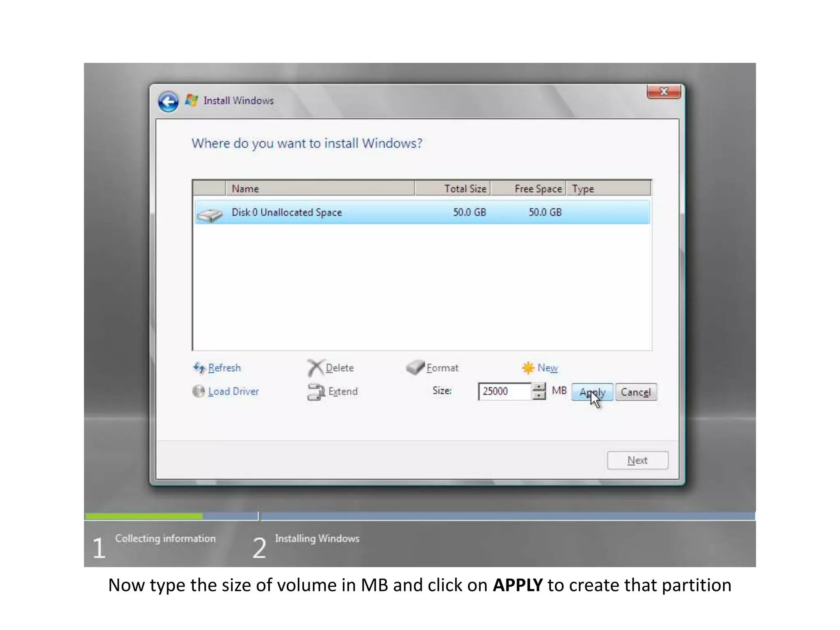The height and width of the screenshot is (630, 840).
Task: Open the Refresh link
Action: 224,368
